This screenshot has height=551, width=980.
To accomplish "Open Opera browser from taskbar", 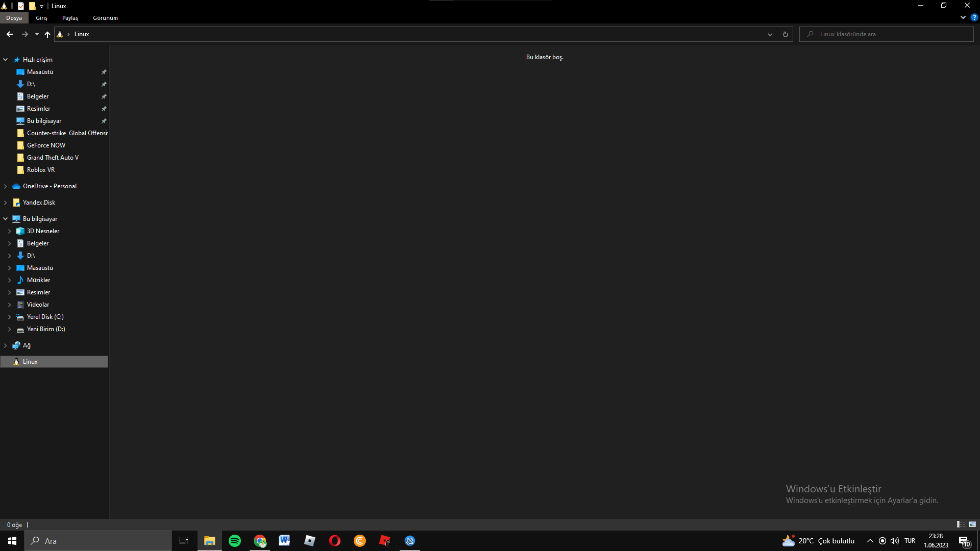I will (x=335, y=541).
